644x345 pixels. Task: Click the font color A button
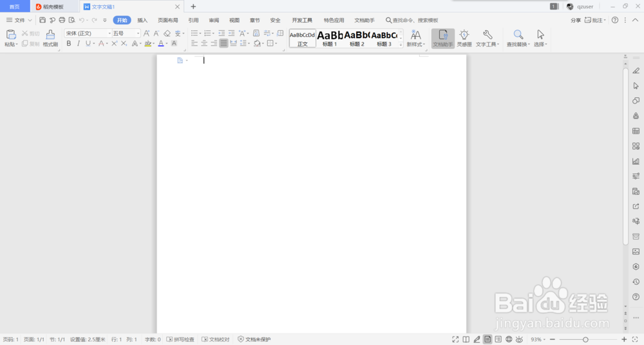pyautogui.click(x=161, y=43)
